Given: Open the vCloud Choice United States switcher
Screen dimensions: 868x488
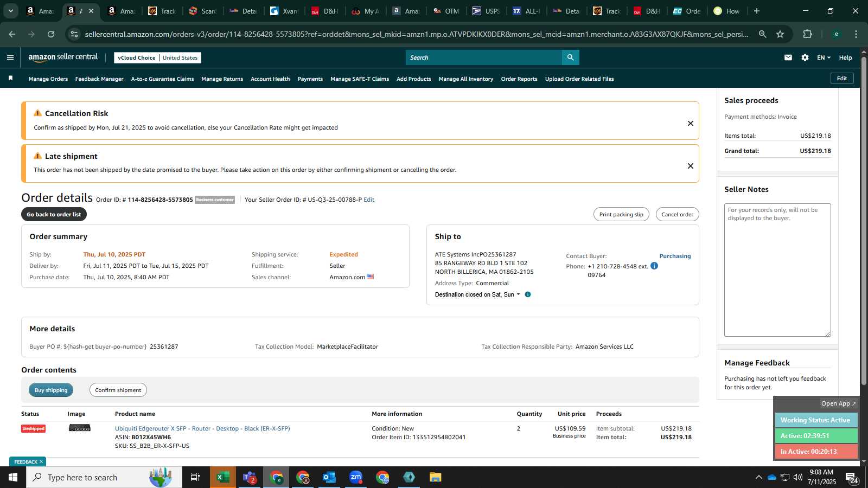Looking at the screenshot, I should click(x=157, y=57).
